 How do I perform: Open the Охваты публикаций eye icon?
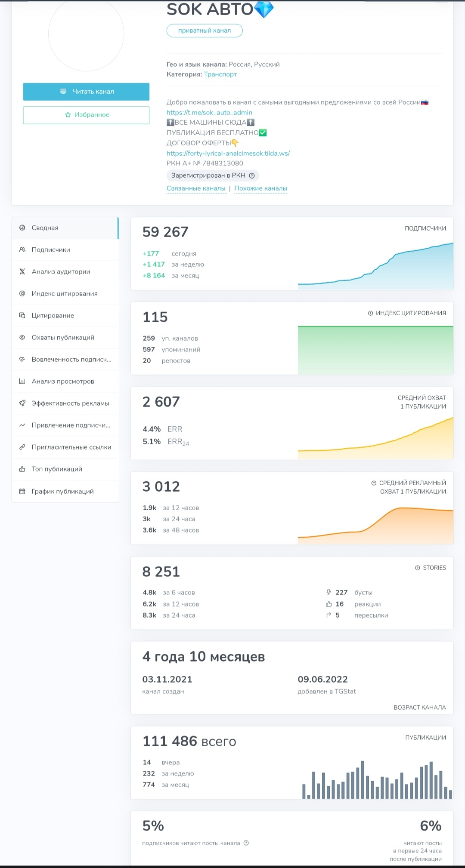click(x=22, y=337)
